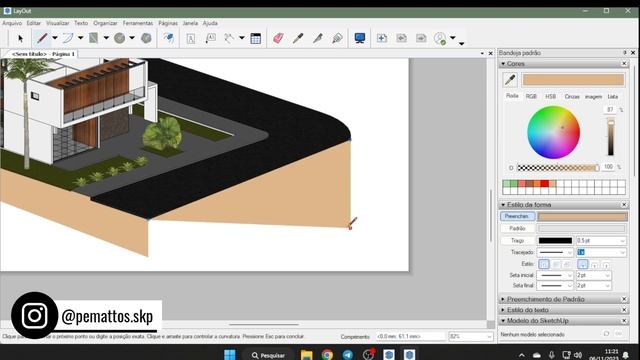640x360 pixels.
Task: Open the Páginas menu
Action: click(168, 23)
